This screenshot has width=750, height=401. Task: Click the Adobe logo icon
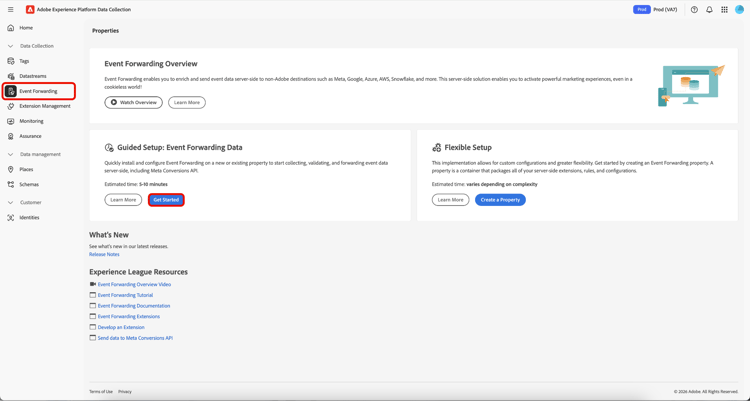coord(30,10)
